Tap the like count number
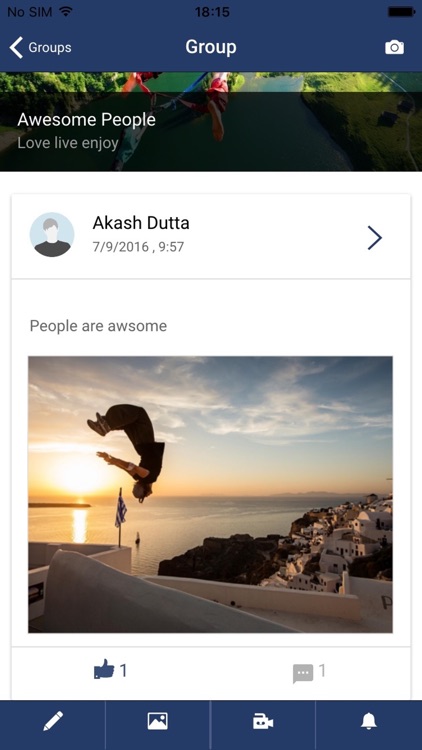Viewport: 422px width, 750px height. pyautogui.click(x=123, y=671)
